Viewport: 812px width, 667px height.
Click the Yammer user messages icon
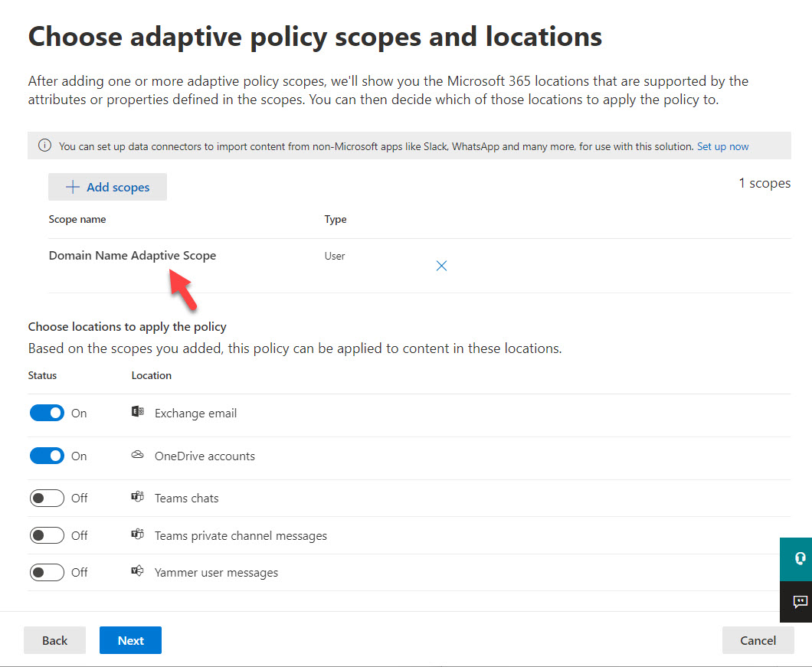pos(138,571)
